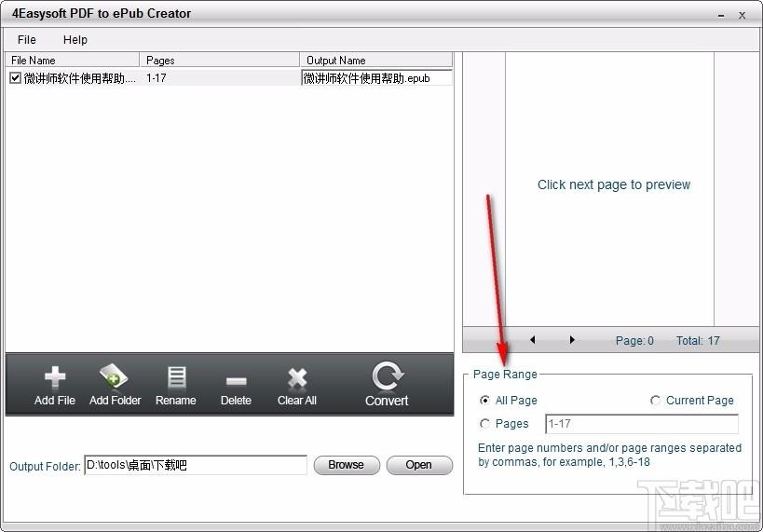Open the Help menu
The width and height of the screenshot is (763, 532).
(x=75, y=40)
